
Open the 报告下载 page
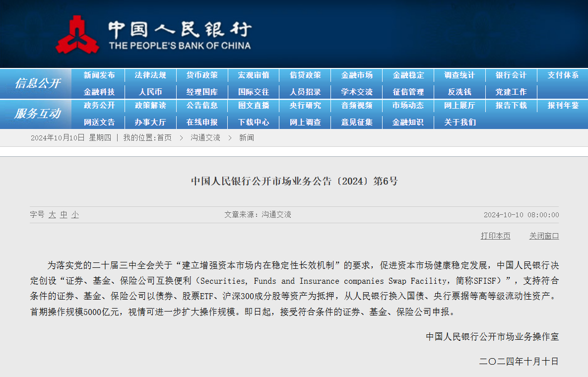coord(511,106)
